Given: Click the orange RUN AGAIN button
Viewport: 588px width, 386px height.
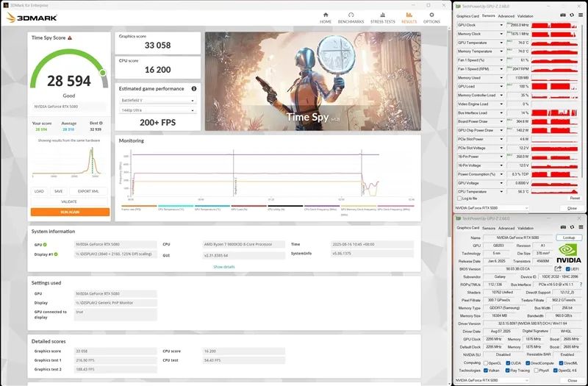Looking at the screenshot, I should click(x=70, y=212).
